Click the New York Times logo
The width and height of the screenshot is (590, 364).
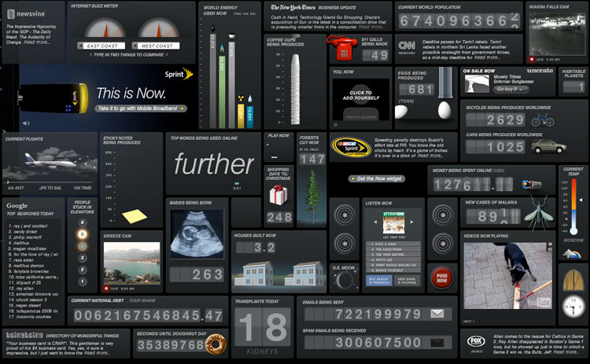pos(293,7)
